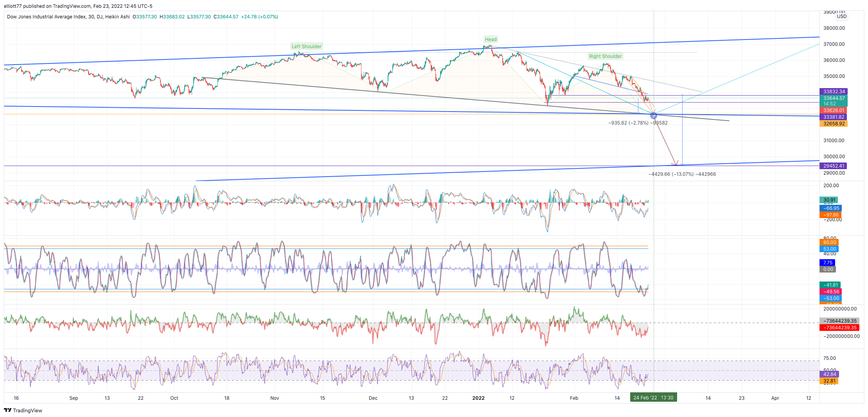Click the 30000.00 price axis label
This screenshot has height=417, width=868.
pos(834,157)
